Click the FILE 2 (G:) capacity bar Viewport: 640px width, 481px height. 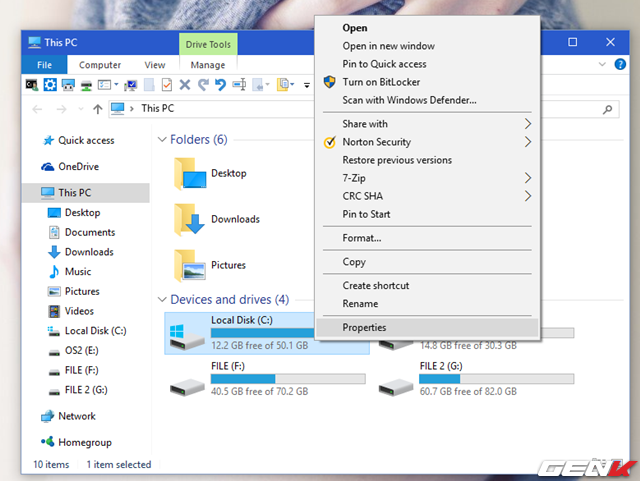(x=496, y=379)
